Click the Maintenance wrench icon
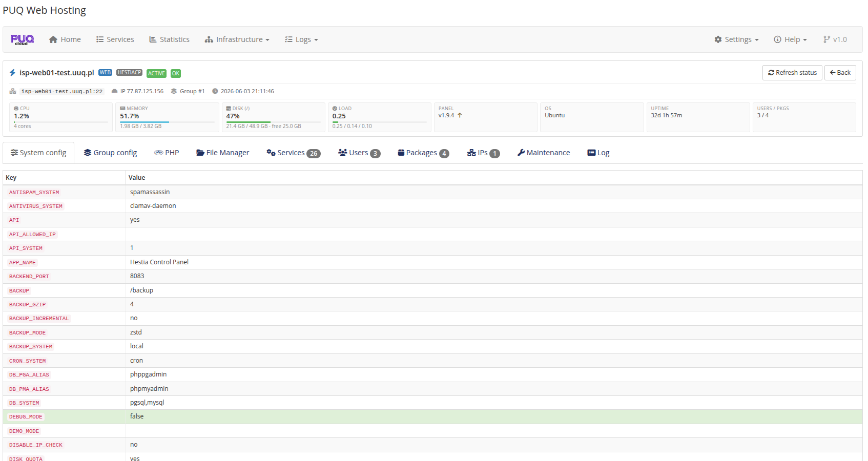Screen dimensions: 868x461 [521, 153]
